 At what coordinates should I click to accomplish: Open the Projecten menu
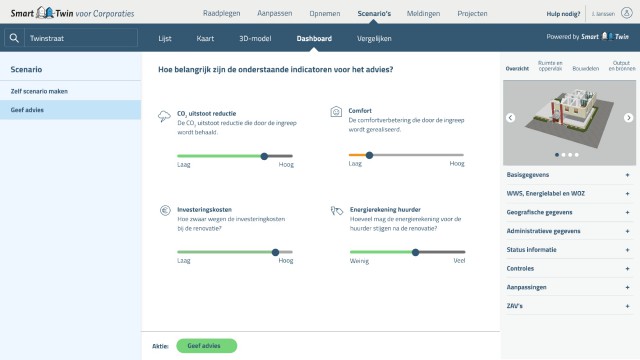(472, 13)
